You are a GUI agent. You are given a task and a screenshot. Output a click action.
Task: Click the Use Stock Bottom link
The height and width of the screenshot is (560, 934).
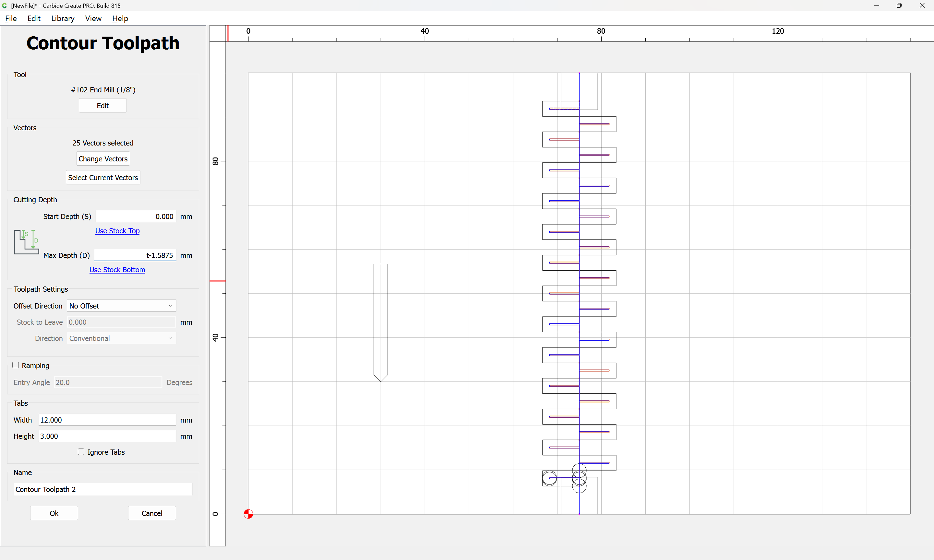[117, 269]
